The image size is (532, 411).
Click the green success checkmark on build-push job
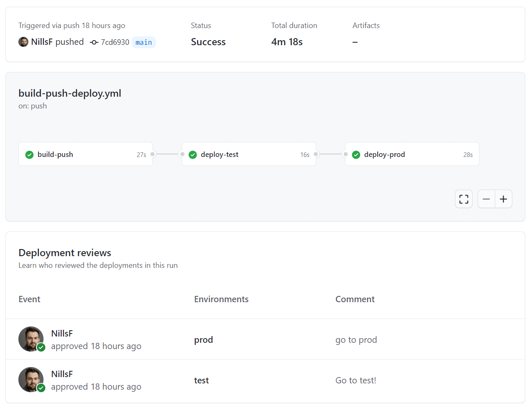(29, 154)
